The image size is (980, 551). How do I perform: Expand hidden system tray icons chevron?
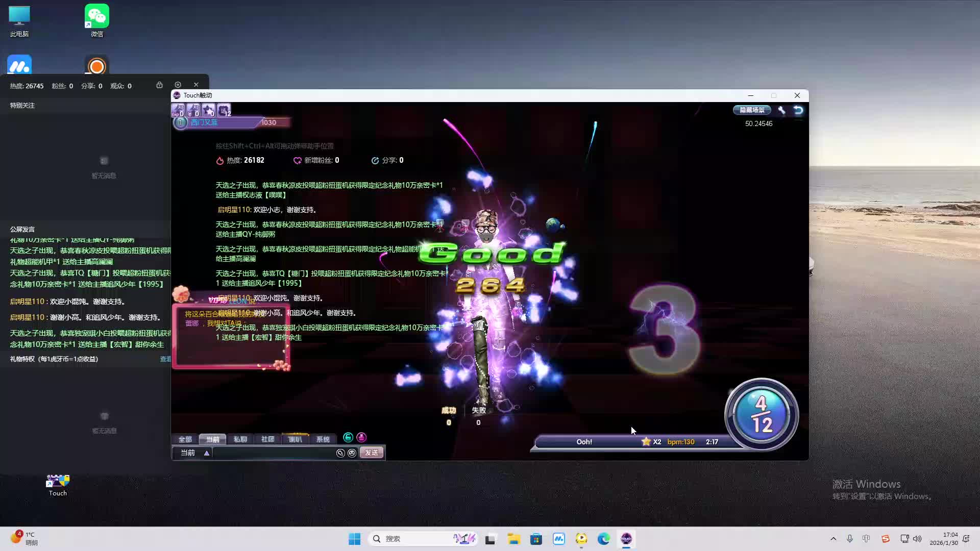click(834, 539)
